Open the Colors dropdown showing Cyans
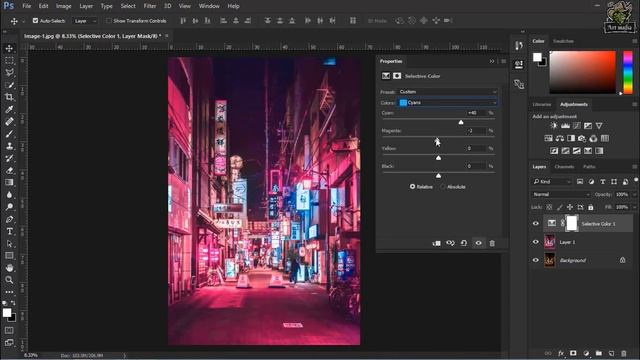640x360 pixels. click(447, 102)
